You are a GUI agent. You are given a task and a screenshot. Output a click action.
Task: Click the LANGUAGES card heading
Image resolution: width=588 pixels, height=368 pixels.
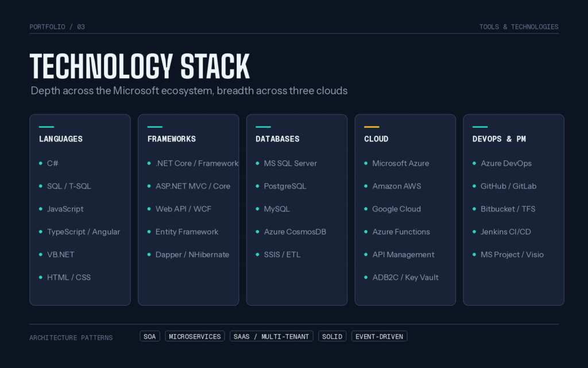(61, 139)
